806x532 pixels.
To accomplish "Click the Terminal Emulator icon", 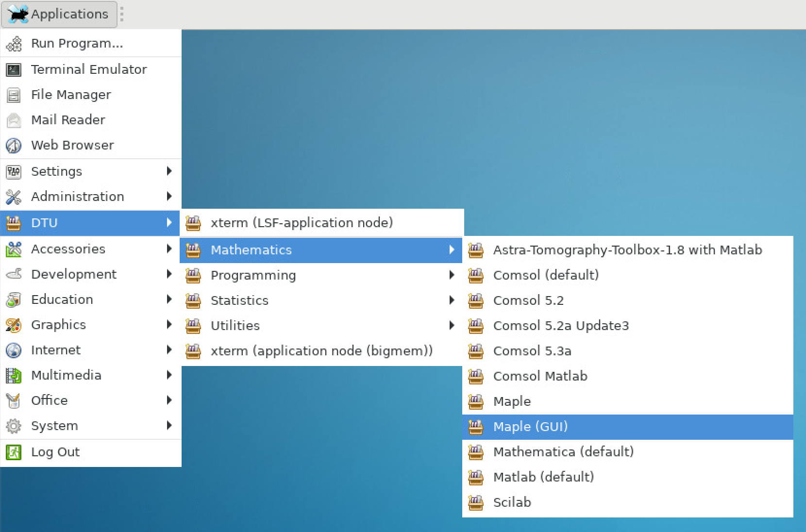I will [x=14, y=70].
